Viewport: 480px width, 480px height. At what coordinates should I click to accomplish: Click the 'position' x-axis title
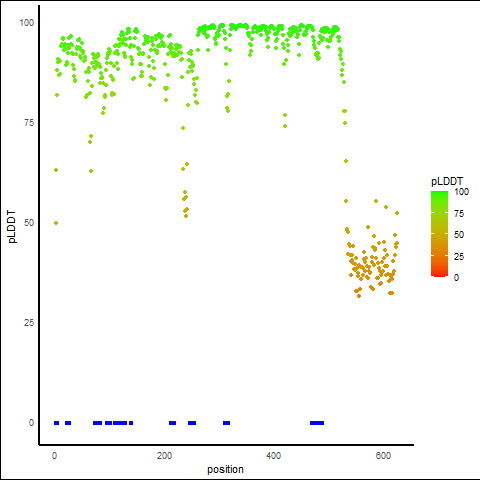pos(225,469)
